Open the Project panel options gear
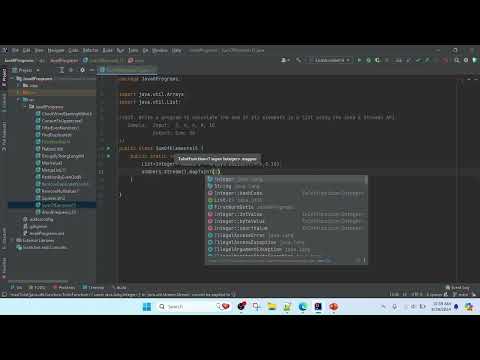480x360 pixels. tap(82, 70)
